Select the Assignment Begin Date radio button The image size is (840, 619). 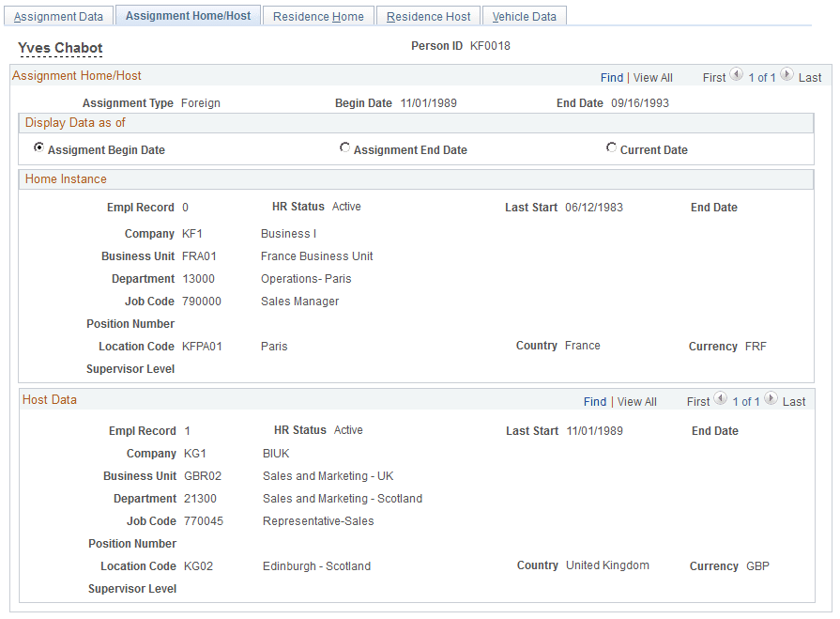38,147
